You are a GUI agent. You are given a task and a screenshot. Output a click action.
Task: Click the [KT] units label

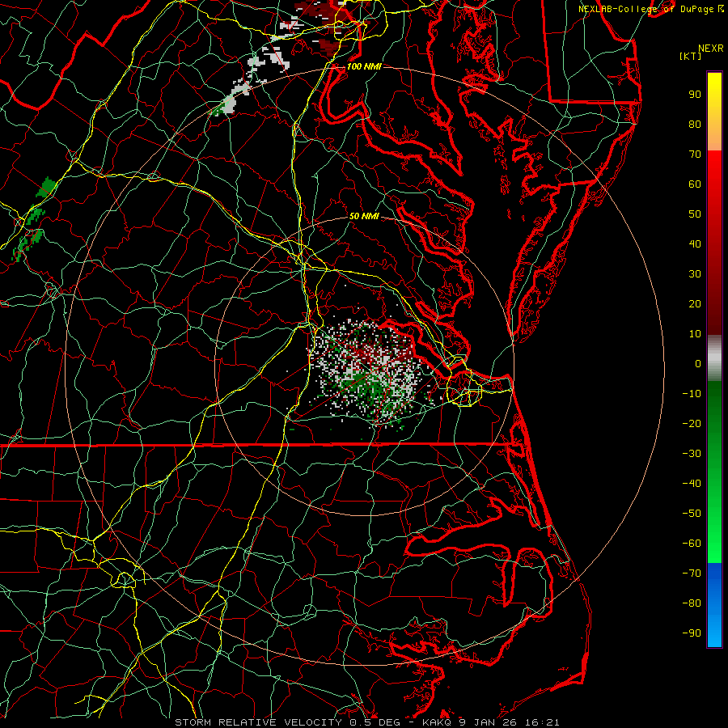(690, 56)
